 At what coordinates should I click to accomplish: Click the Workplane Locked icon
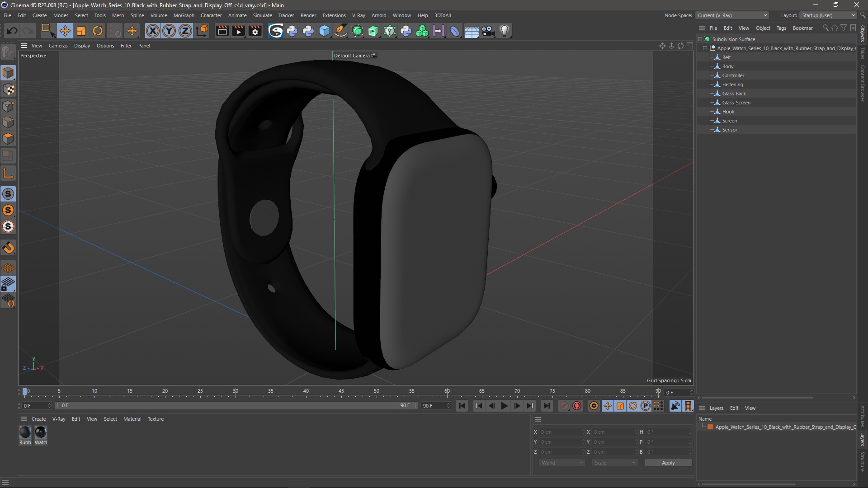[x=8, y=284]
